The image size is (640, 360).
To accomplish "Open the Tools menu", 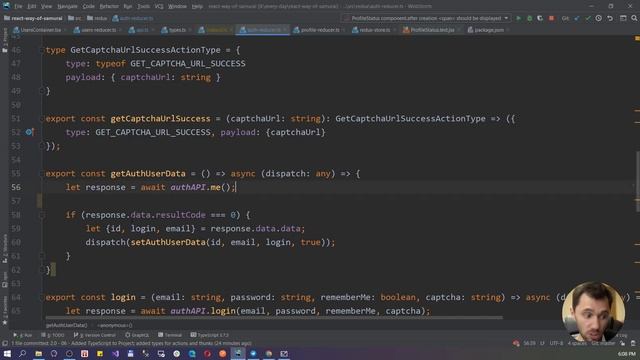I will (x=143, y=6).
